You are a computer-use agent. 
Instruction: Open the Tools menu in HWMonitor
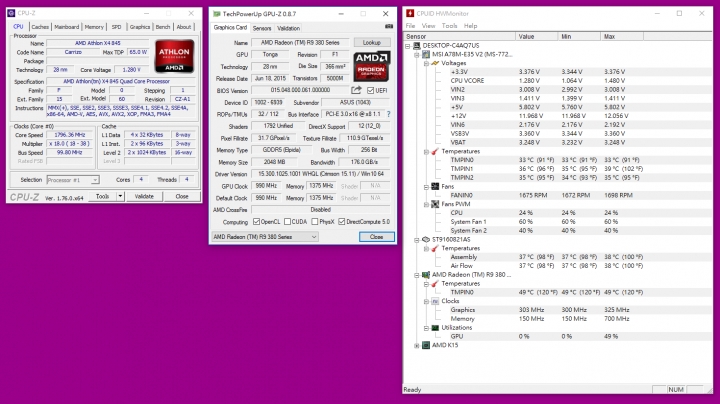click(x=449, y=26)
